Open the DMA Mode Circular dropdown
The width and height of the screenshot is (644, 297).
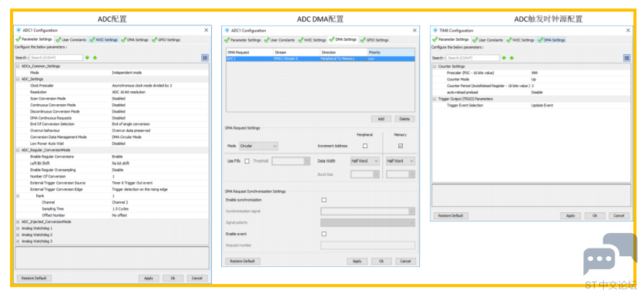click(259, 146)
